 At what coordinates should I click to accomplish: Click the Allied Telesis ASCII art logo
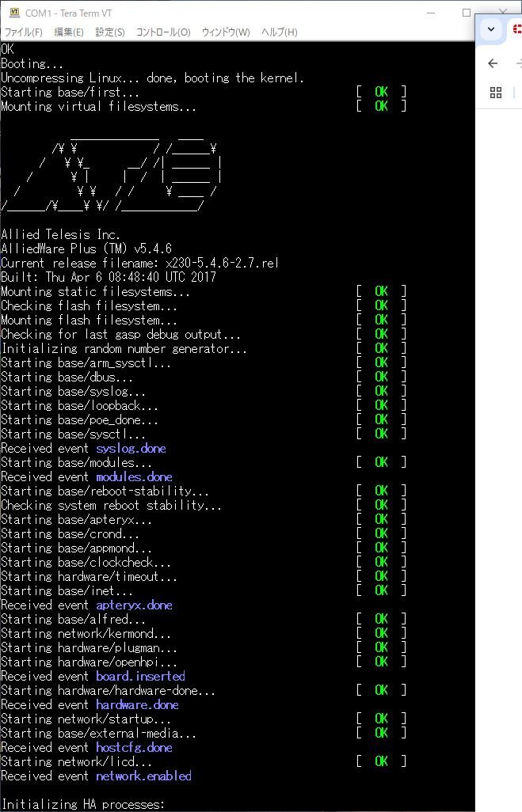112,176
